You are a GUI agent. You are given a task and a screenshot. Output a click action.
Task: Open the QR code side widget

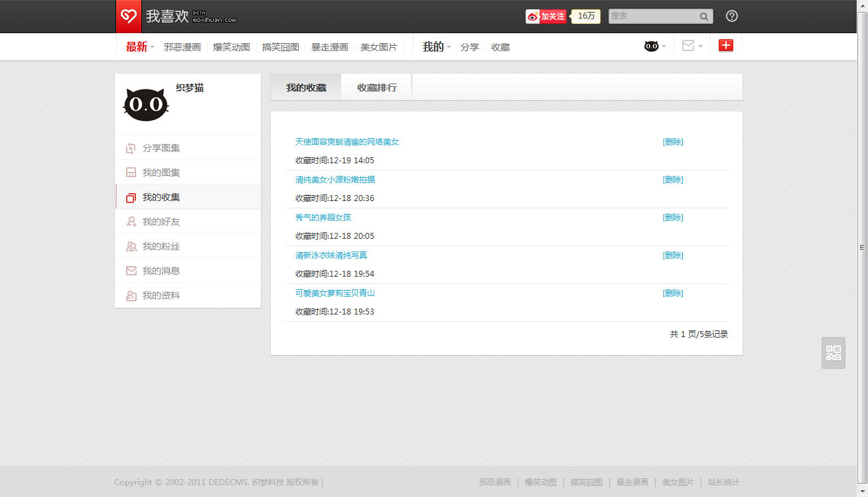833,353
